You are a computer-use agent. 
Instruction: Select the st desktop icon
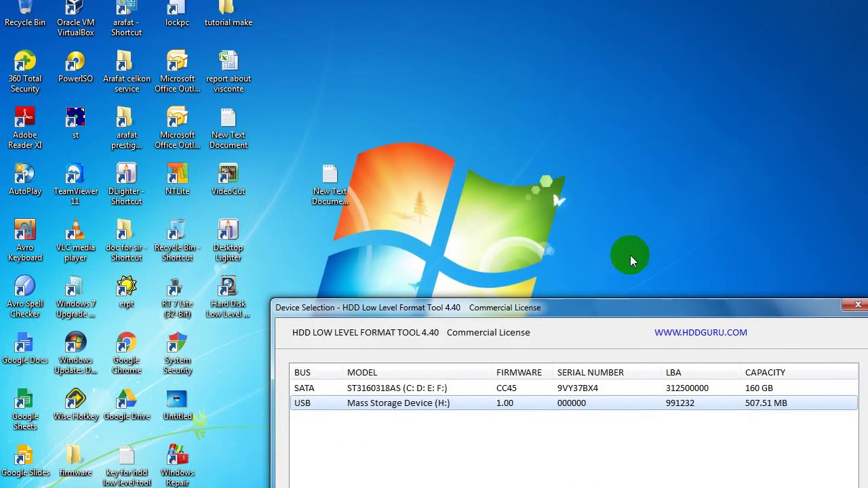point(75,123)
